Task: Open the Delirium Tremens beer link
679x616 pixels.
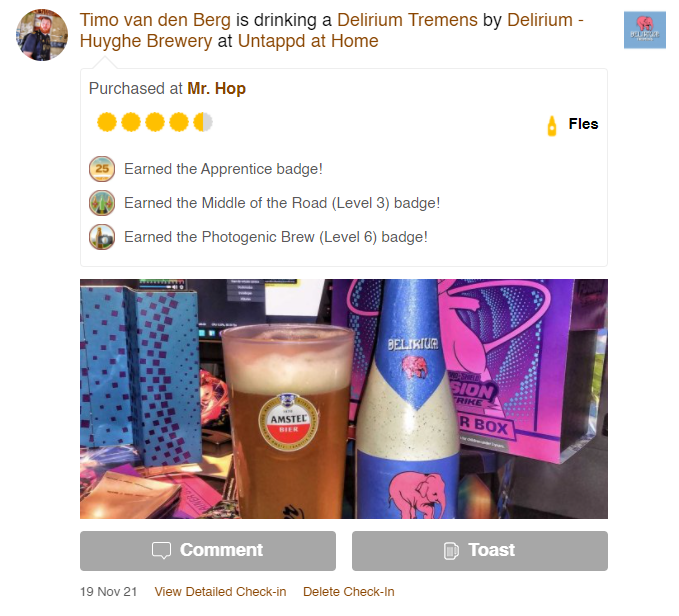Action: [x=407, y=20]
